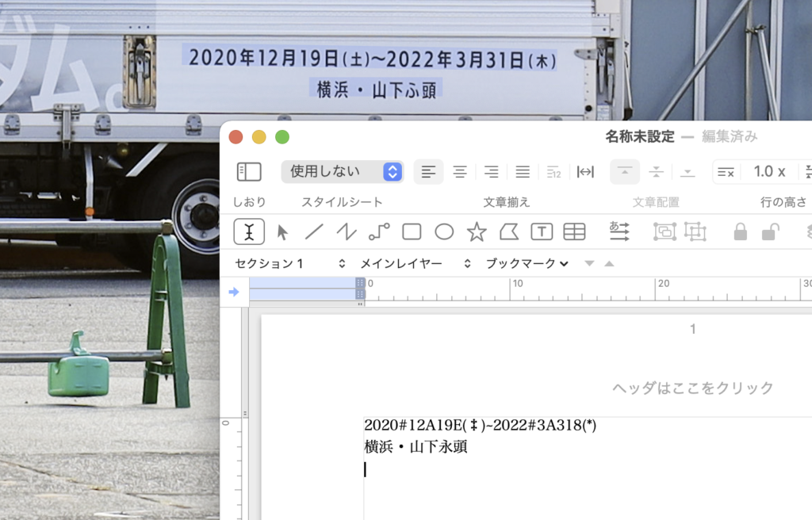
Task: Open the セクション 1 section popup
Action: (290, 263)
